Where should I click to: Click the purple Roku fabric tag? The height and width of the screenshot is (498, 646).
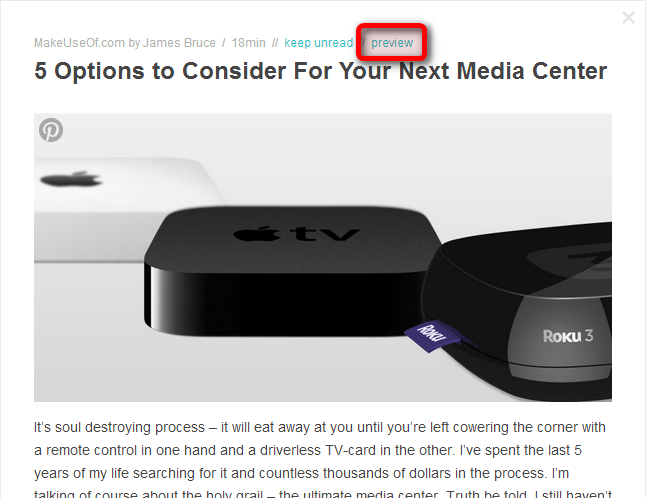(x=432, y=337)
